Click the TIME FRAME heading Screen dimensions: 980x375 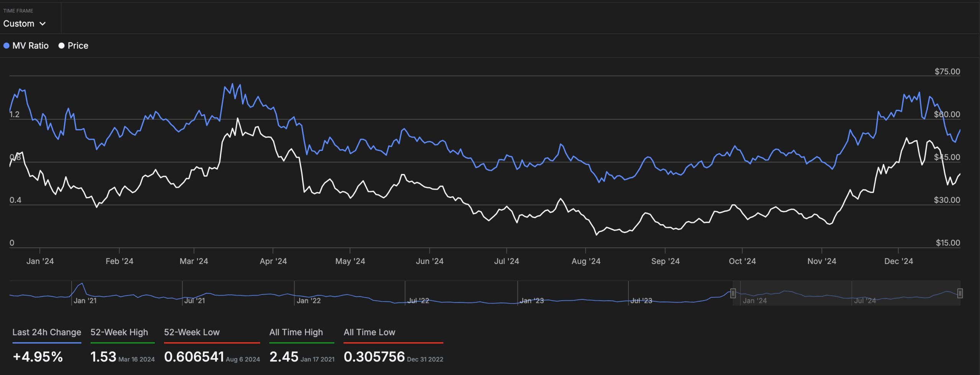coord(18,11)
